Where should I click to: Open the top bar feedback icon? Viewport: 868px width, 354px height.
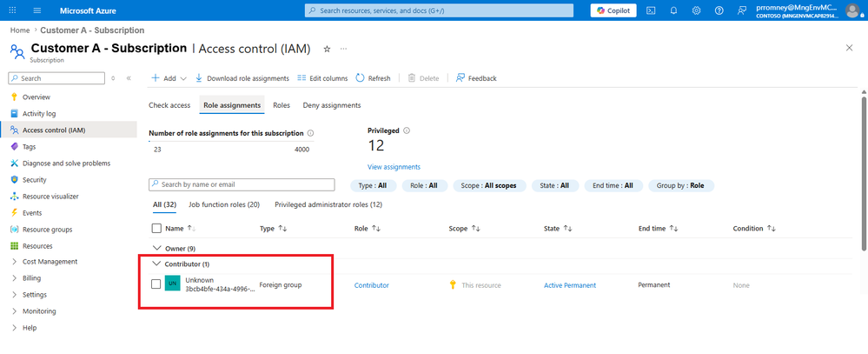(742, 10)
